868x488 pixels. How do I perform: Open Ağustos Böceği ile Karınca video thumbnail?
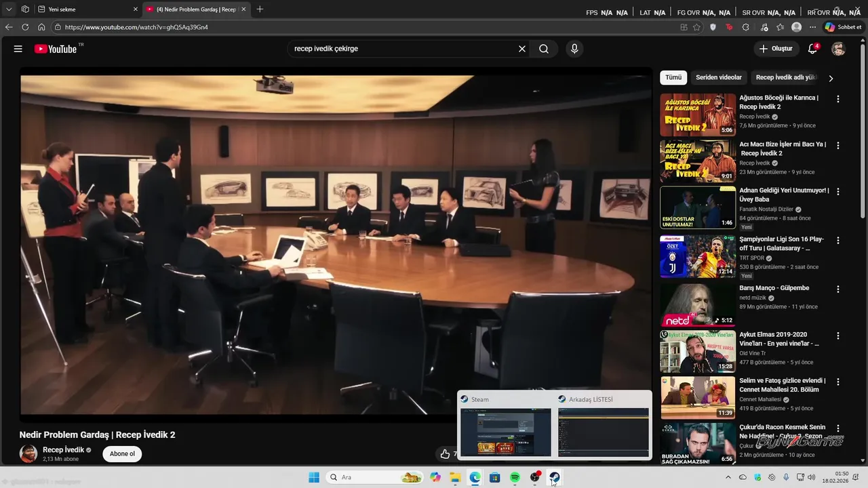tap(698, 115)
